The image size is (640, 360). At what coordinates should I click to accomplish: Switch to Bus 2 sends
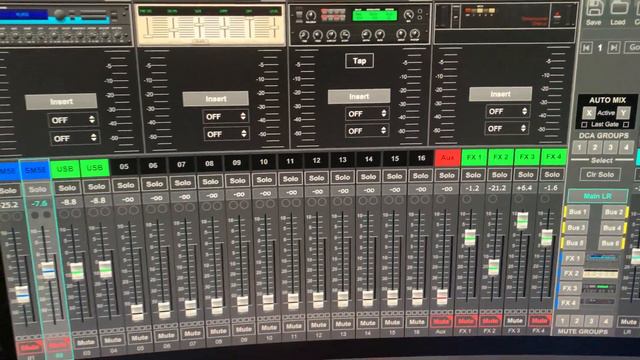[x=613, y=212]
